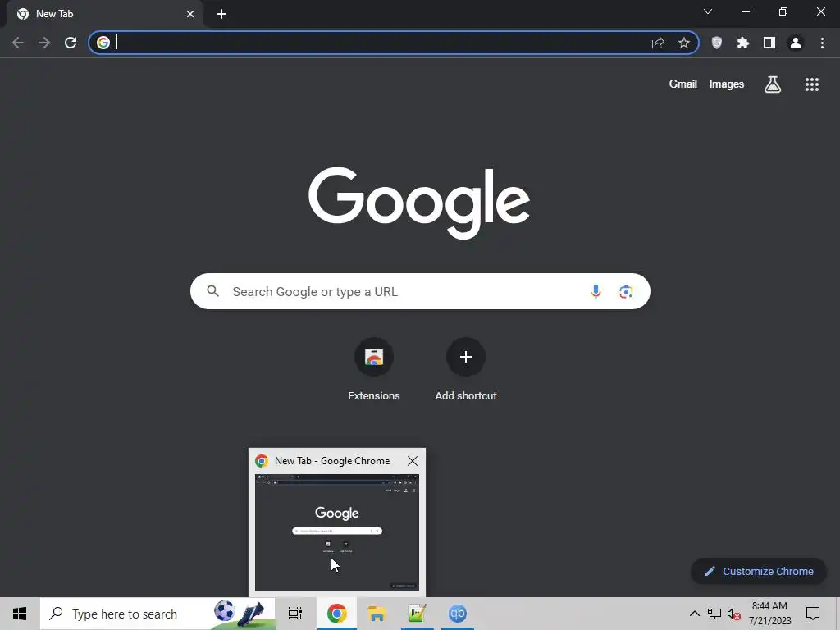The image size is (840, 630).
Task: Open the Extensions puzzle piece menu
Action: coord(743,43)
